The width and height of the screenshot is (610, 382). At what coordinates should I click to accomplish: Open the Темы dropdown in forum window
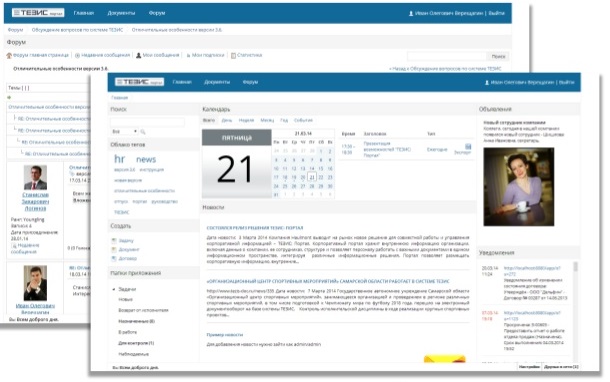47,88
